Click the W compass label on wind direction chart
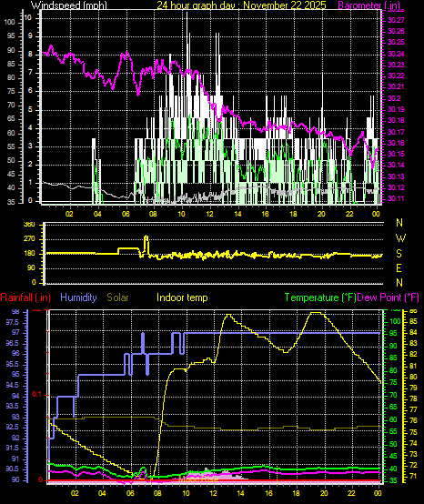This screenshot has height=504, width=424. pyautogui.click(x=400, y=238)
